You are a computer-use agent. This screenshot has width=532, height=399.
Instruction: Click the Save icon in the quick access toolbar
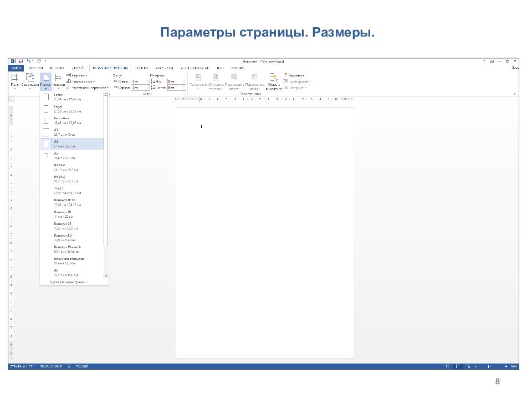21,61
